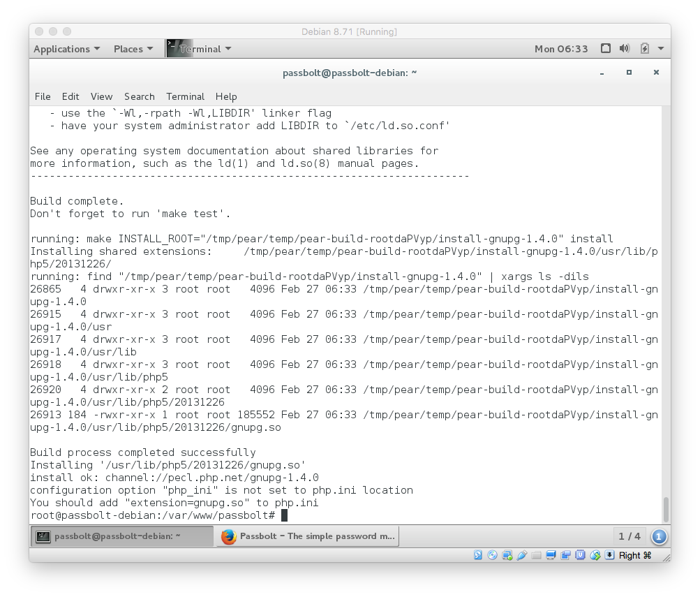Expand the system menu arrow in top bar
Screen dimensions: 700x597
point(661,48)
